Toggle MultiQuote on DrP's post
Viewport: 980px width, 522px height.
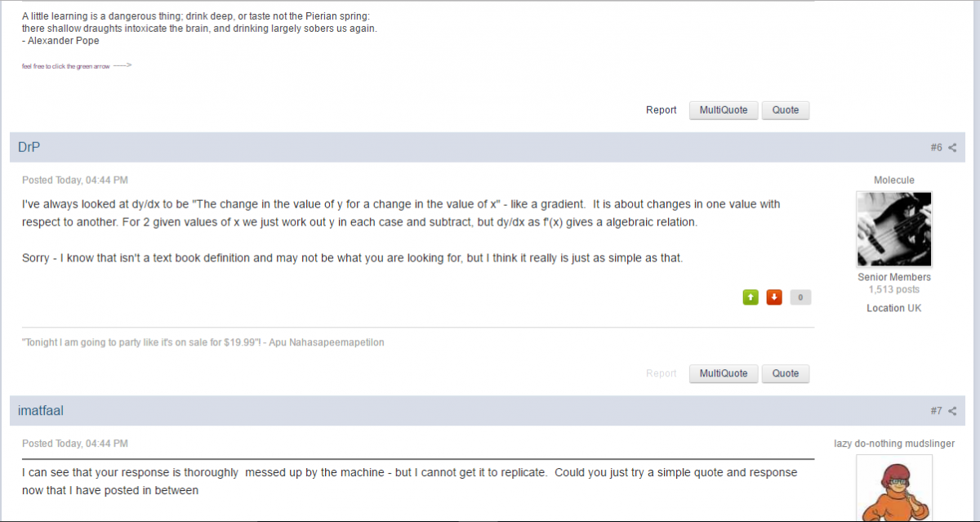coord(724,373)
